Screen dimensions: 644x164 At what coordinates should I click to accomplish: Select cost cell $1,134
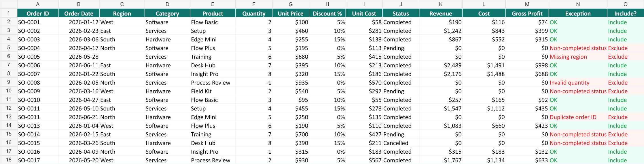484,160
